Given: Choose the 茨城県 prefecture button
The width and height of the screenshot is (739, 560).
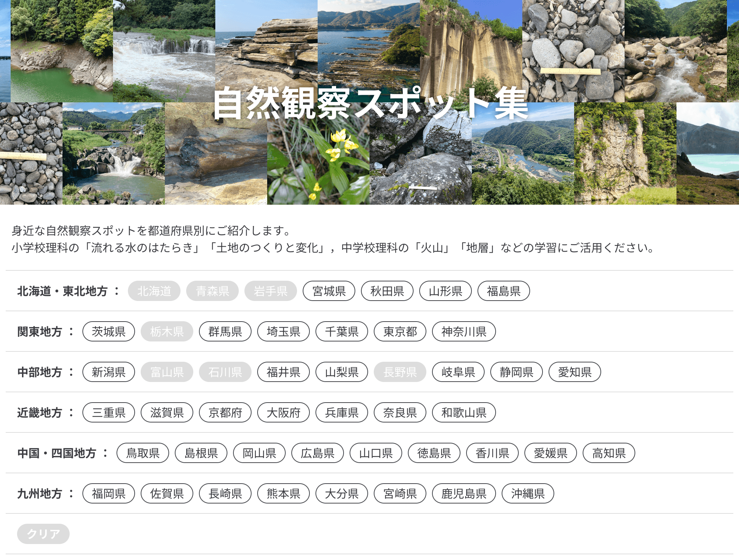Looking at the screenshot, I should (x=108, y=332).
